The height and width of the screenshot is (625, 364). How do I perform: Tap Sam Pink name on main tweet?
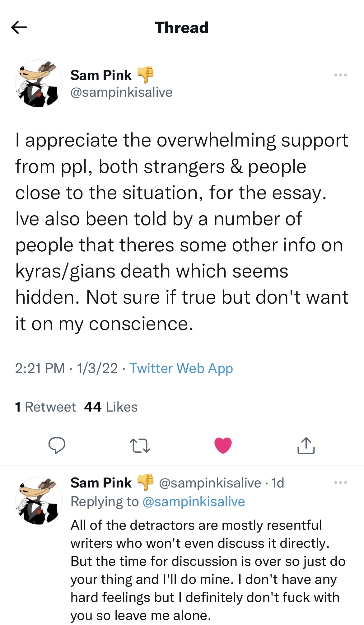click(101, 75)
